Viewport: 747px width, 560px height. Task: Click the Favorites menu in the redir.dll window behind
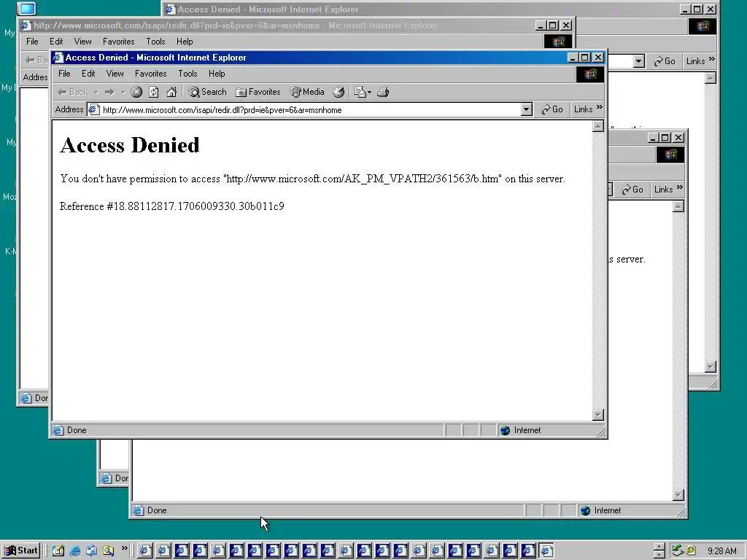click(x=119, y=42)
